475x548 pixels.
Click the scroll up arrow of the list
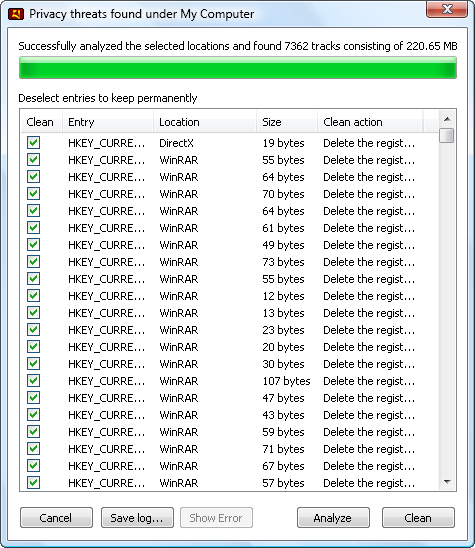447,120
